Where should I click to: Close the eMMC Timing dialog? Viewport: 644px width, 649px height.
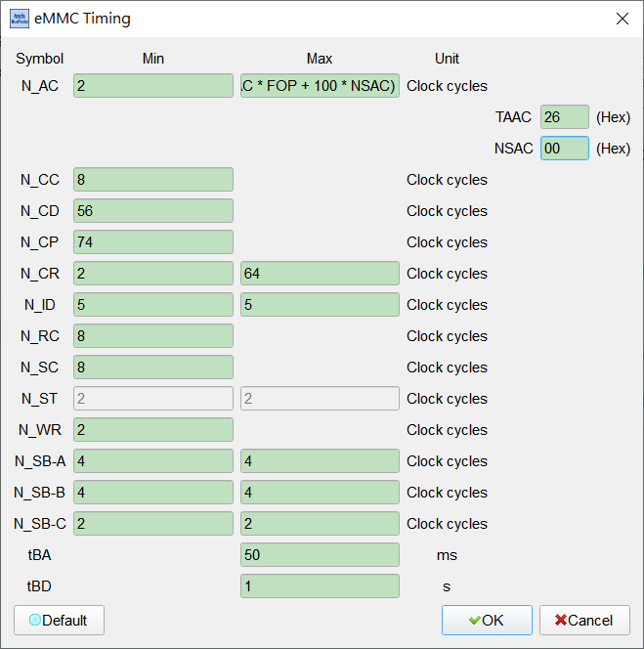point(623,19)
